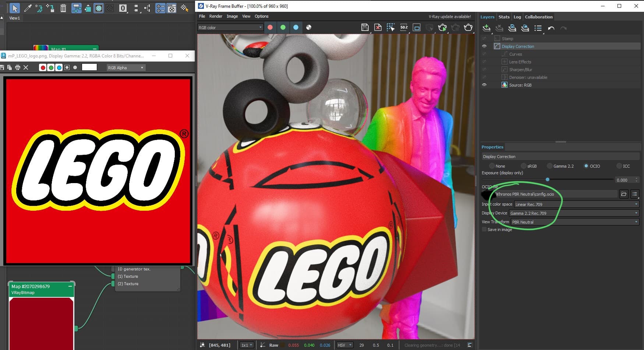Activate the region render selection tool

[390, 27]
